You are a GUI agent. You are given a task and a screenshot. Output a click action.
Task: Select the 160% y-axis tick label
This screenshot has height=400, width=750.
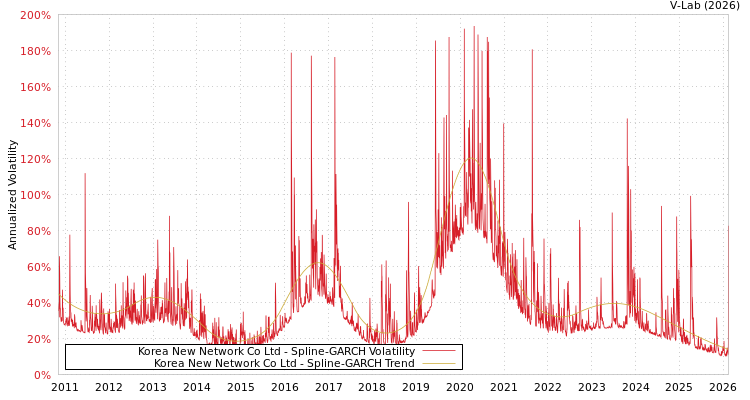pyautogui.click(x=35, y=88)
